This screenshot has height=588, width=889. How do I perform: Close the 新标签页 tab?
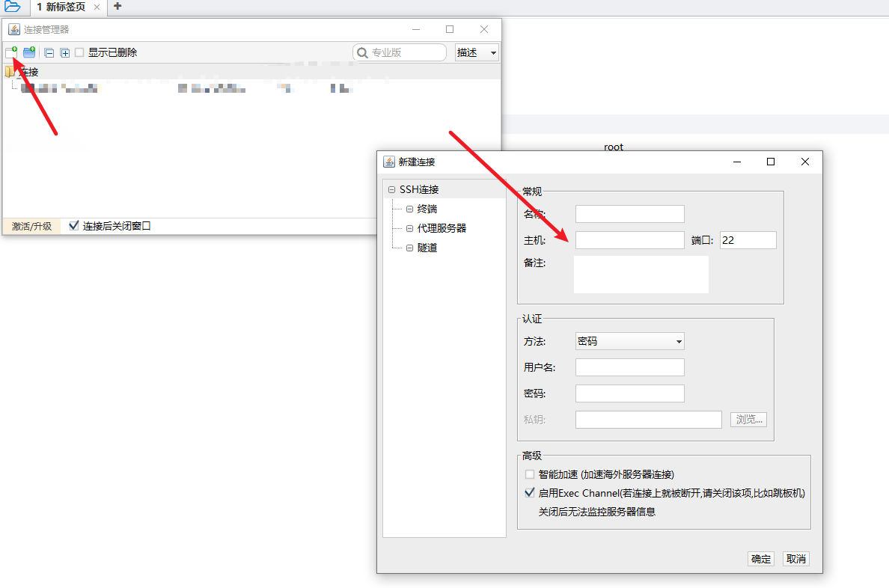coord(97,7)
